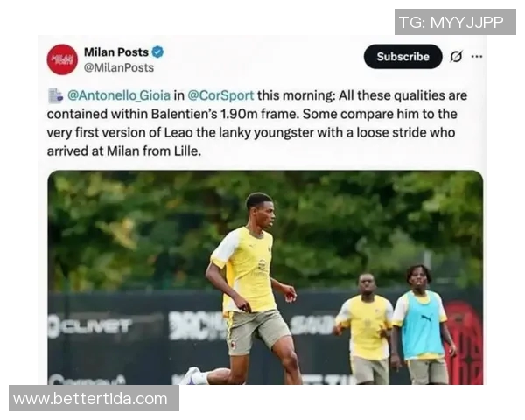Open the @Antonello_Gioia mention
This screenshot has height=420, width=525.
[x=119, y=95]
